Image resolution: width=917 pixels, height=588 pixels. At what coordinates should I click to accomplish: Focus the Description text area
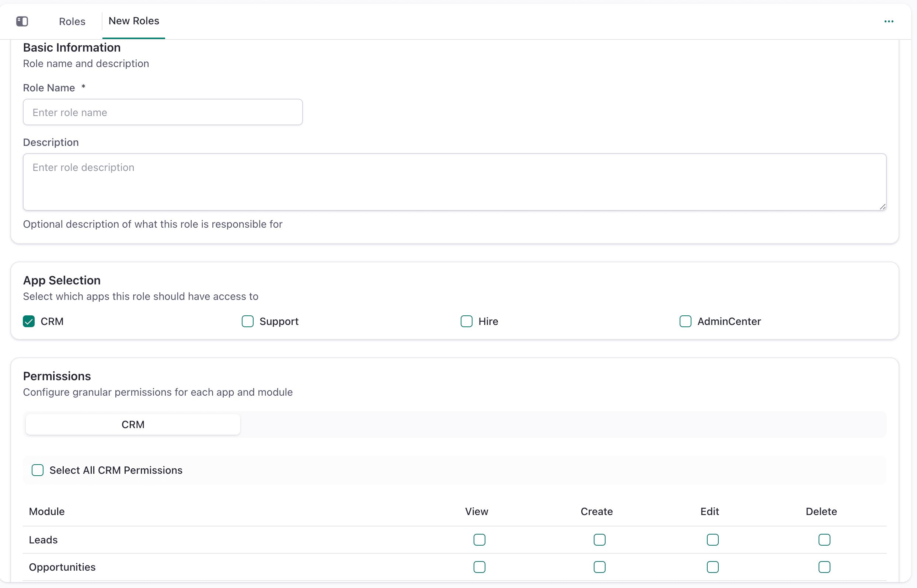click(x=454, y=182)
